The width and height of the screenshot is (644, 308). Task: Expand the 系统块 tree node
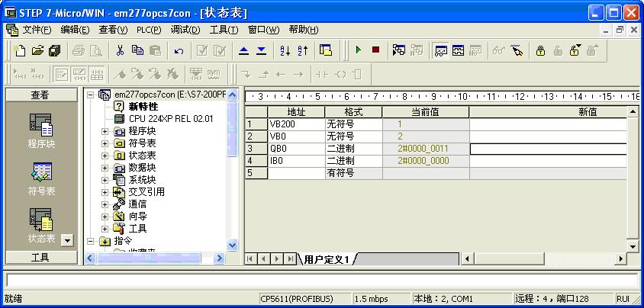point(105,180)
